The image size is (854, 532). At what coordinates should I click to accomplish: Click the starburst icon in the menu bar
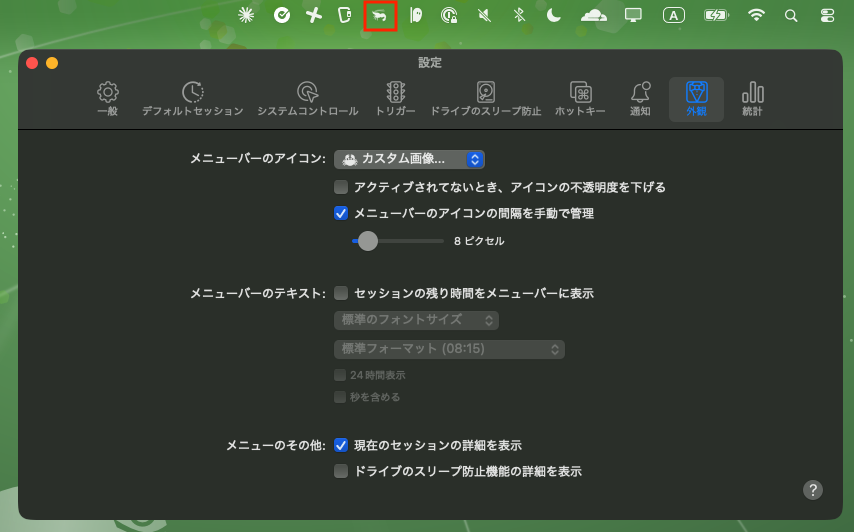(246, 15)
